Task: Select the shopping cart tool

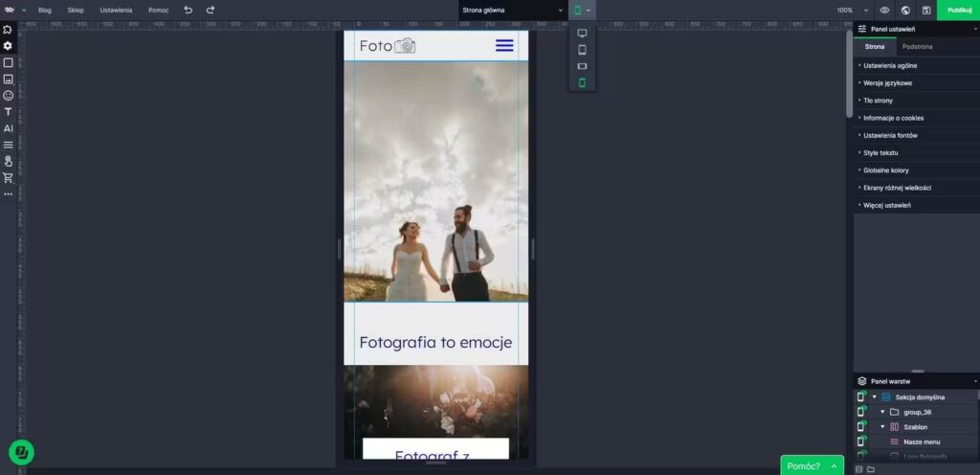Action: [x=8, y=177]
